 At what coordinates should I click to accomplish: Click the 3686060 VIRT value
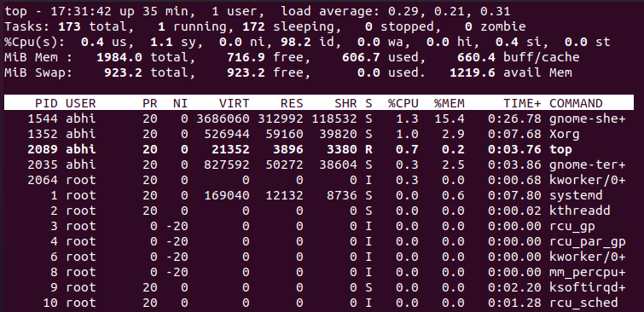(x=223, y=118)
